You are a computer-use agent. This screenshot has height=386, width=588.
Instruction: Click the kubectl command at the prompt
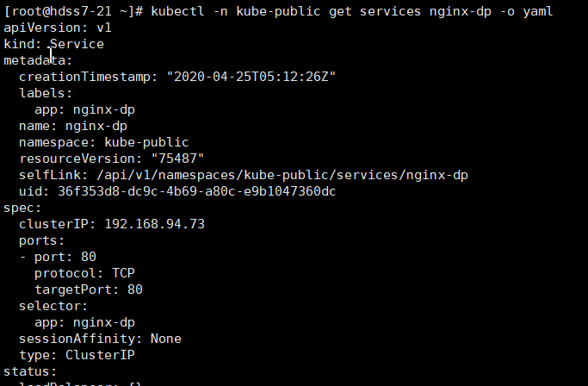coord(352,11)
